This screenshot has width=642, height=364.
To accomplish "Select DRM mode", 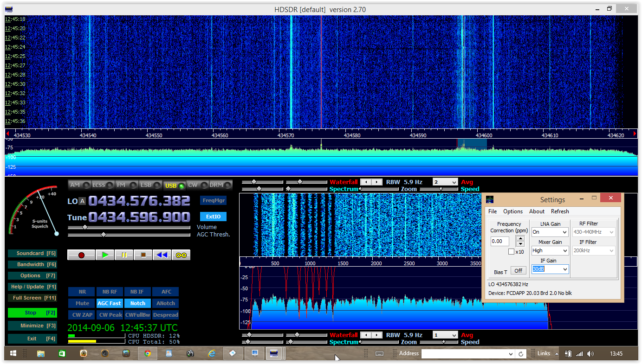I will click(220, 185).
